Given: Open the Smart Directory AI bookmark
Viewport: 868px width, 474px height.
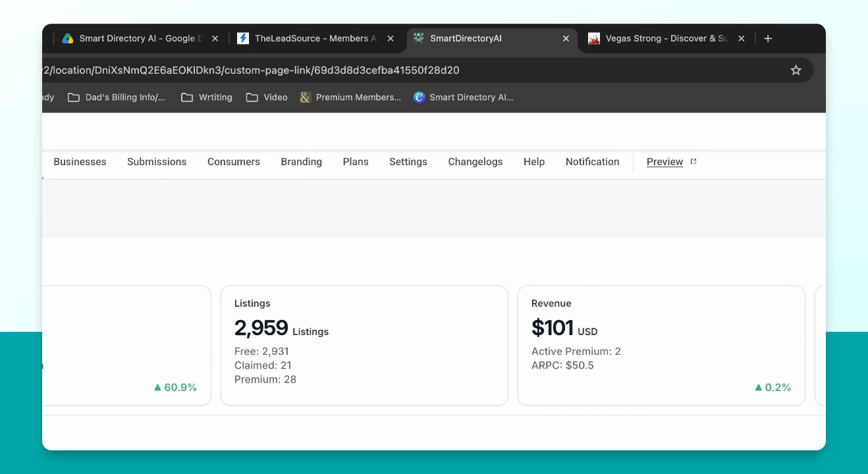Looking at the screenshot, I should click(x=464, y=97).
